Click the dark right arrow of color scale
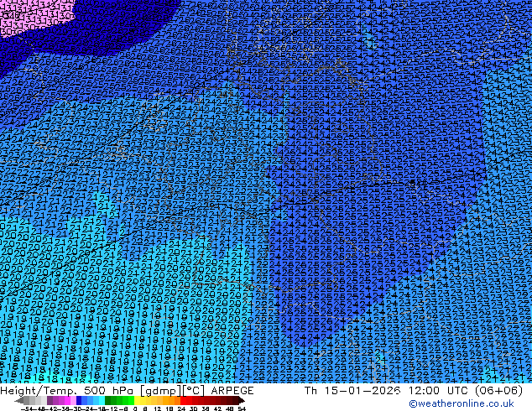The image size is (532, 411). [x=242, y=400]
